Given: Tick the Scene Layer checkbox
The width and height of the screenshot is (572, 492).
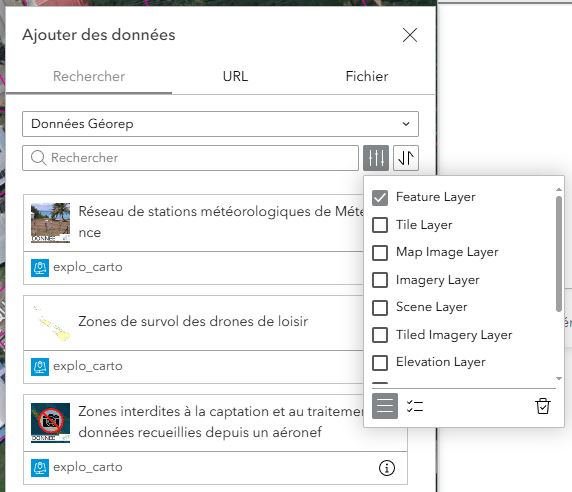Looking at the screenshot, I should (380, 307).
